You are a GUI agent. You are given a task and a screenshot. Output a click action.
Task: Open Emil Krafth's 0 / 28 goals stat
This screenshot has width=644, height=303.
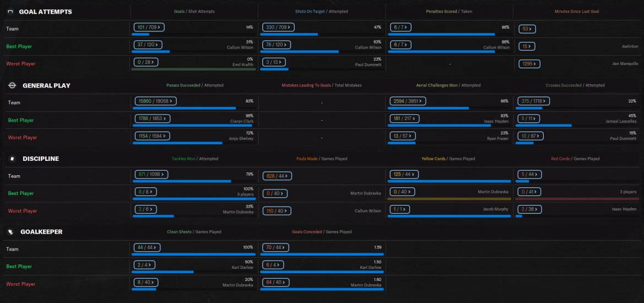point(146,62)
